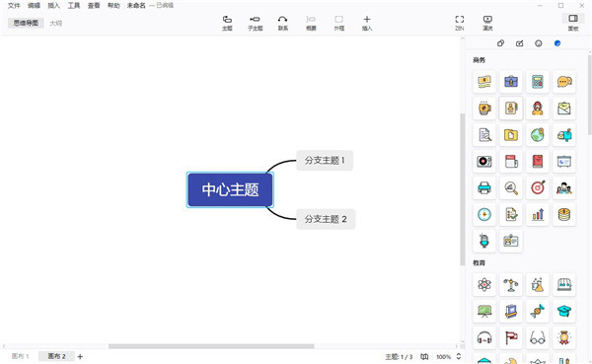The height and width of the screenshot is (364, 592).
Task: Switch to 大纲 outline view
Action: pos(55,23)
